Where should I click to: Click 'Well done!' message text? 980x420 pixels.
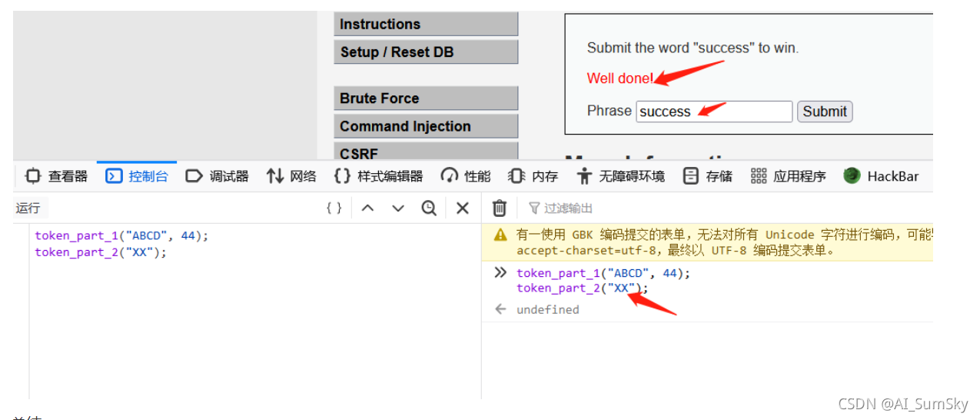620,78
